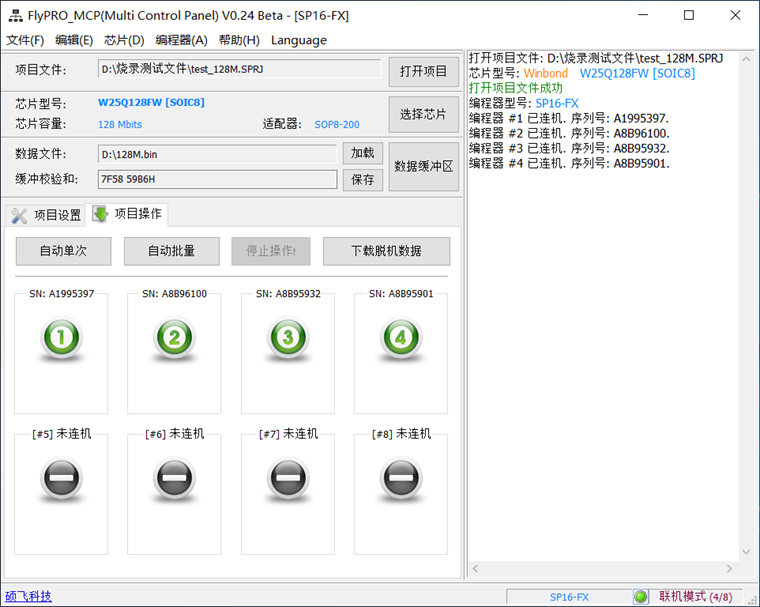
Task: Open the 文件(F) menu
Action: tap(25, 40)
